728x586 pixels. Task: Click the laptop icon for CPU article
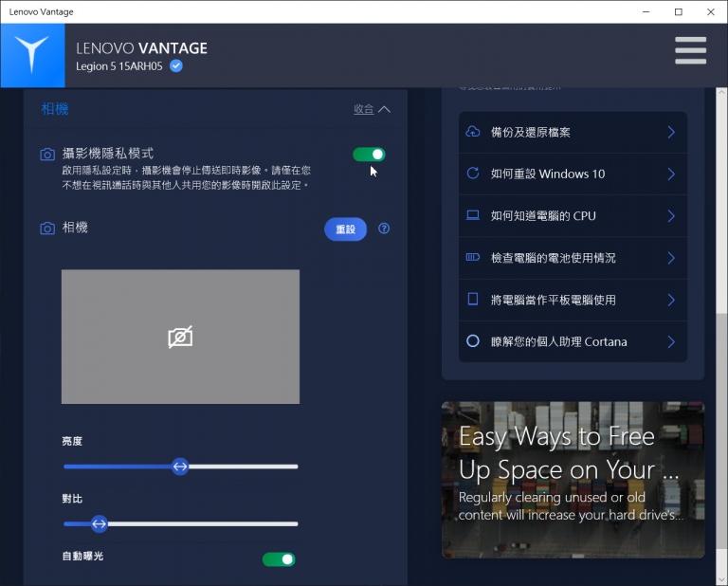pos(473,215)
